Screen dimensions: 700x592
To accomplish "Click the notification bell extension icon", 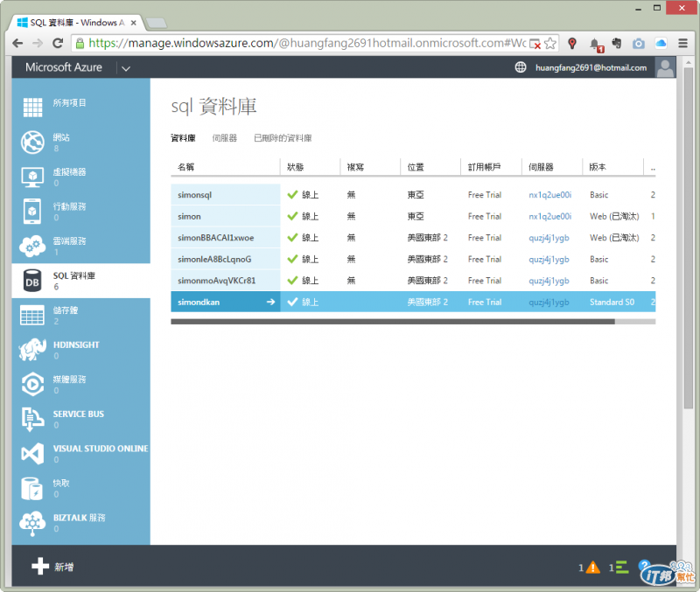I will point(596,45).
